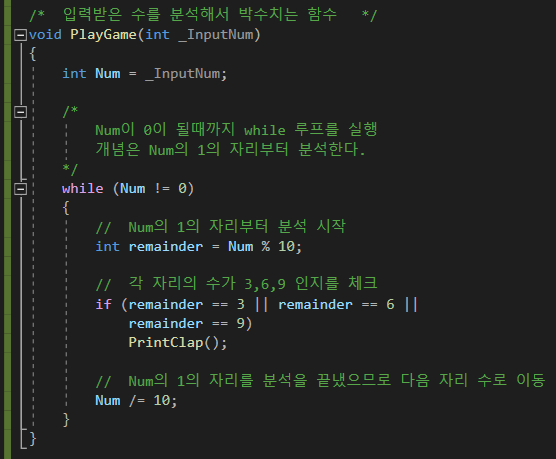The image size is (556, 459).
Task: Collapse the PlayGame function fold toggle
Action: point(20,35)
